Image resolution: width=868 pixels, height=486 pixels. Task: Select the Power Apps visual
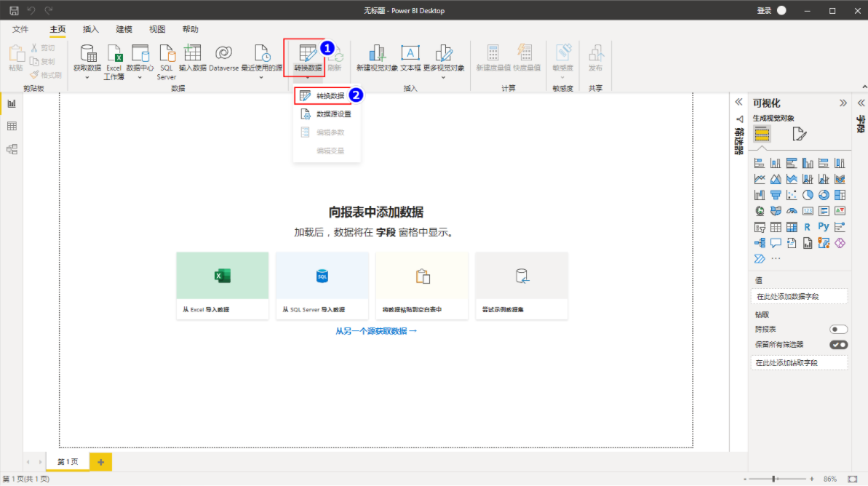(840, 243)
